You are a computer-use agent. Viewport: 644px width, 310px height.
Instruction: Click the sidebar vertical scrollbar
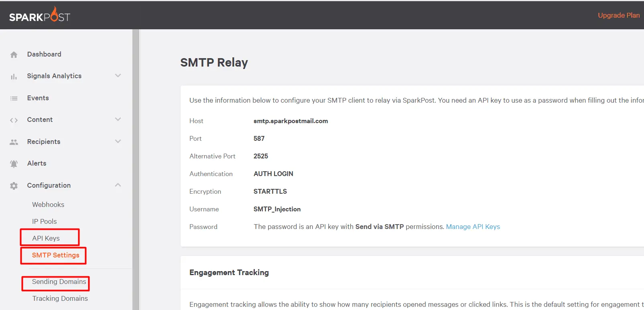point(136,169)
